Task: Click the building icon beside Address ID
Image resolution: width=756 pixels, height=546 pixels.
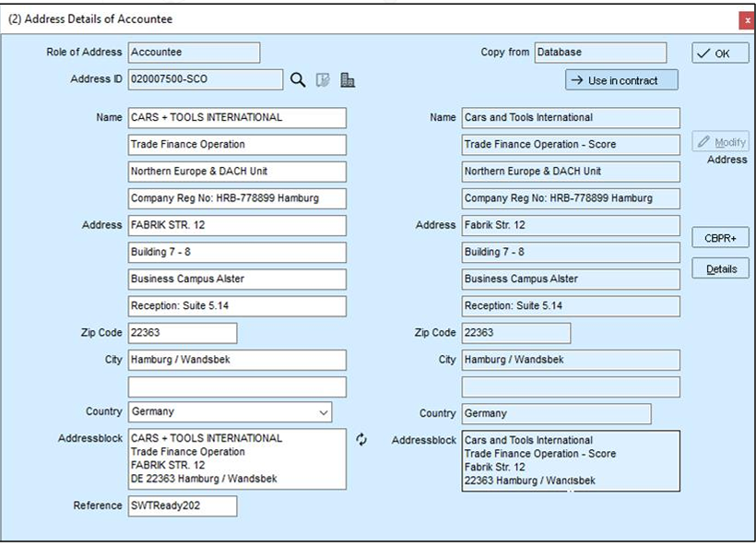Action: pyautogui.click(x=348, y=79)
